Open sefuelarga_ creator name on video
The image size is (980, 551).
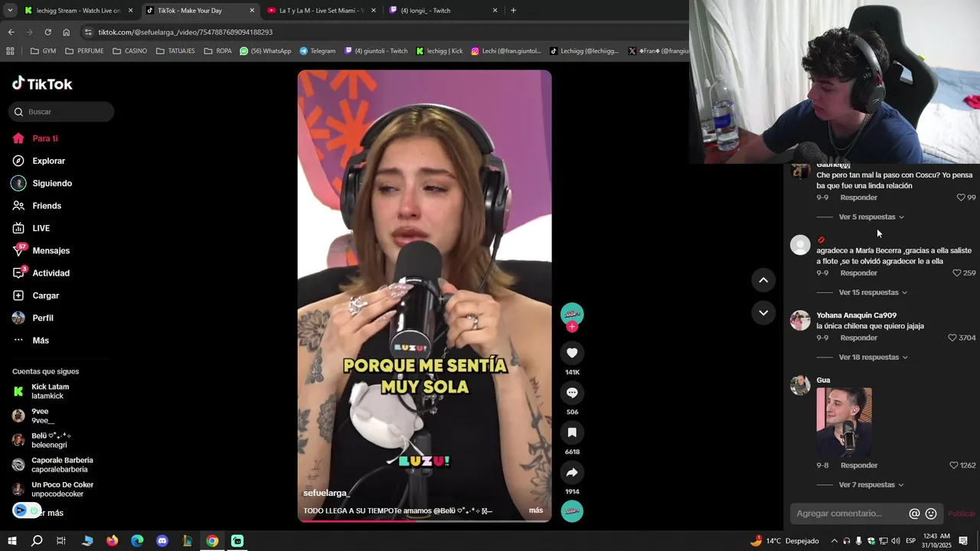(326, 493)
